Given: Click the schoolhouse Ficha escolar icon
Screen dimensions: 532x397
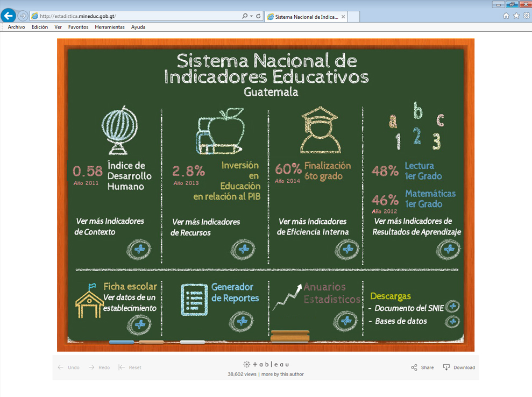Looking at the screenshot, I should (89, 301).
